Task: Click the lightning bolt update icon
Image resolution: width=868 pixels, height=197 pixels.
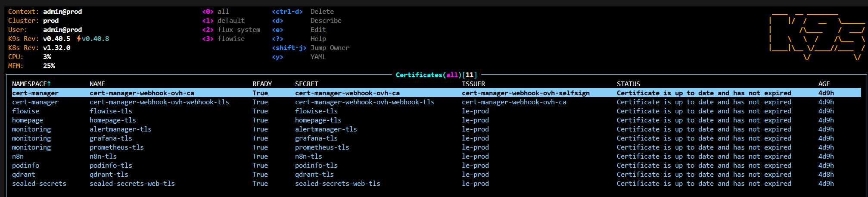Action: click(x=79, y=39)
